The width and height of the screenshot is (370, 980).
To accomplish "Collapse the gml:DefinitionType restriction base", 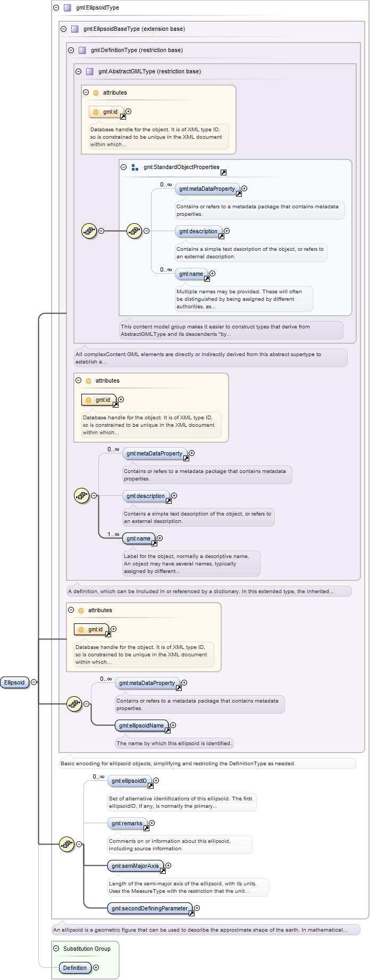I will point(71,50).
